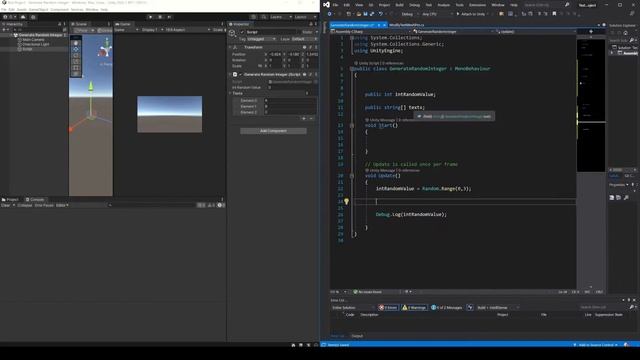This screenshot has height=360, width=640.
Task: Toggle Error Pause in Unity Console
Action: point(44,205)
